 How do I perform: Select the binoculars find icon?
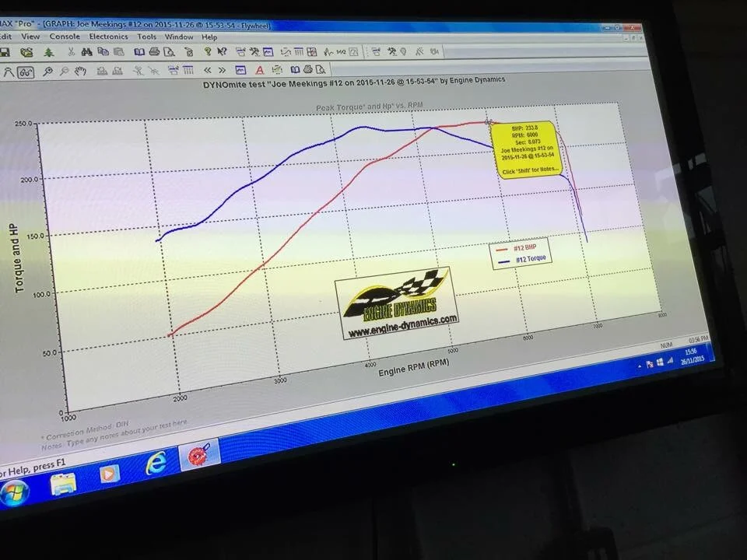86,51
